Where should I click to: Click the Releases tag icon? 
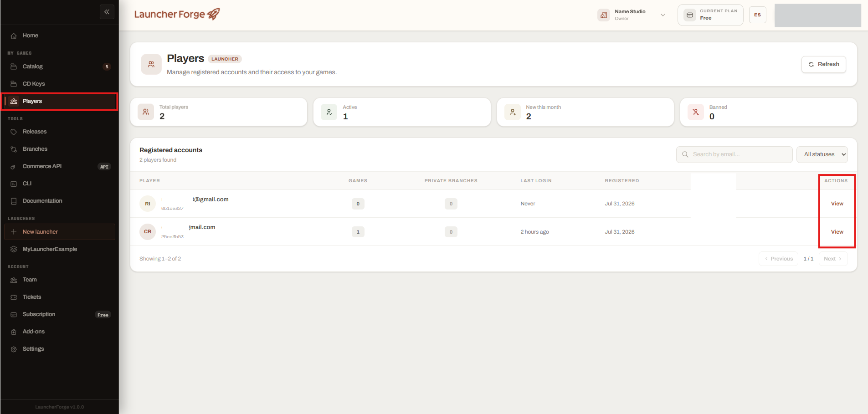[14, 132]
